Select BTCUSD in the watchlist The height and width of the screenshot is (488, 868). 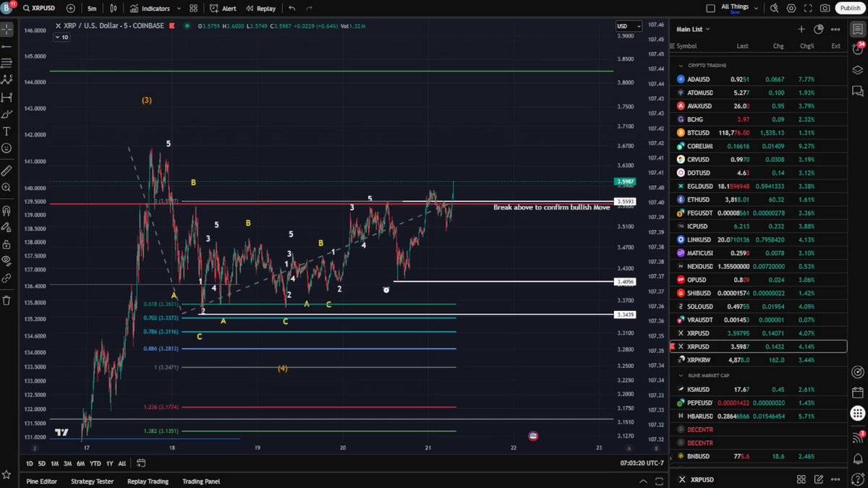pyautogui.click(x=759, y=133)
